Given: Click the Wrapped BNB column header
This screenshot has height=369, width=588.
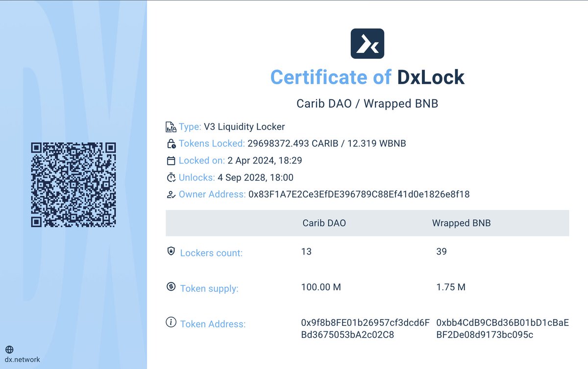Looking at the screenshot, I should (462, 223).
